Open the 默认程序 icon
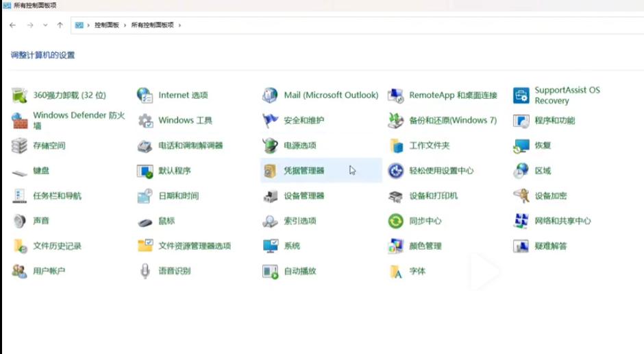The width and height of the screenshot is (644, 354). pos(145,171)
